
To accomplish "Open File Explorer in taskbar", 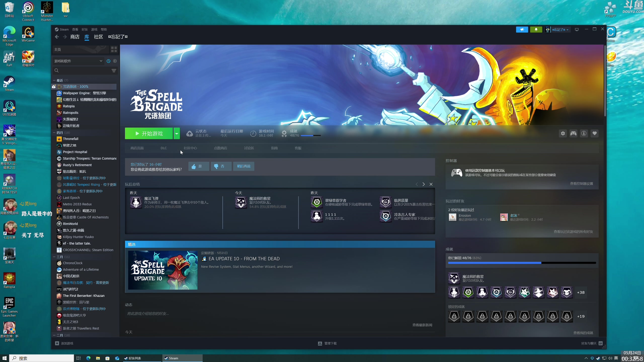I will [x=98, y=358].
